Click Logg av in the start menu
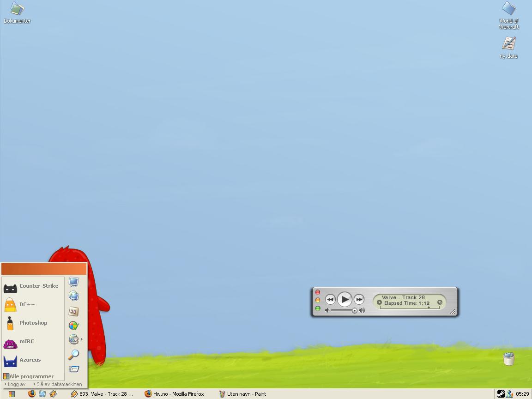 click(x=15, y=384)
